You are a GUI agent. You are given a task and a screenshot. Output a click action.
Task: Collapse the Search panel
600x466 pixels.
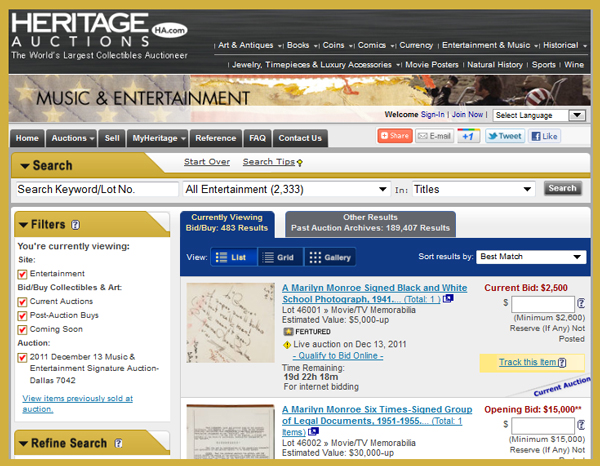[25, 166]
